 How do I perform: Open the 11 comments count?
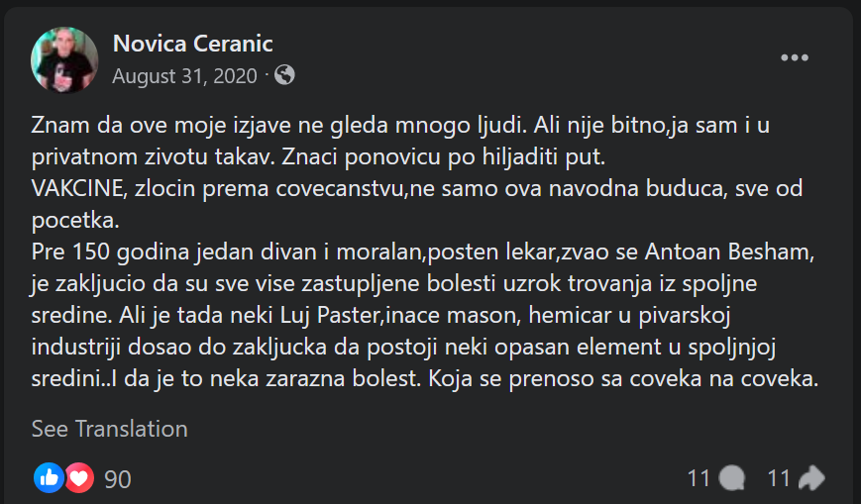[700, 479]
